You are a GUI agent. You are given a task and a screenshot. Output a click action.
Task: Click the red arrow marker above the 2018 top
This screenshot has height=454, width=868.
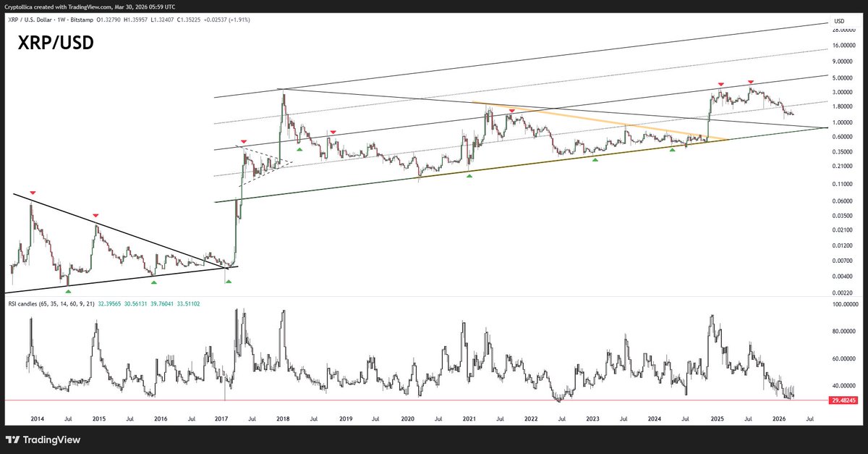point(333,132)
